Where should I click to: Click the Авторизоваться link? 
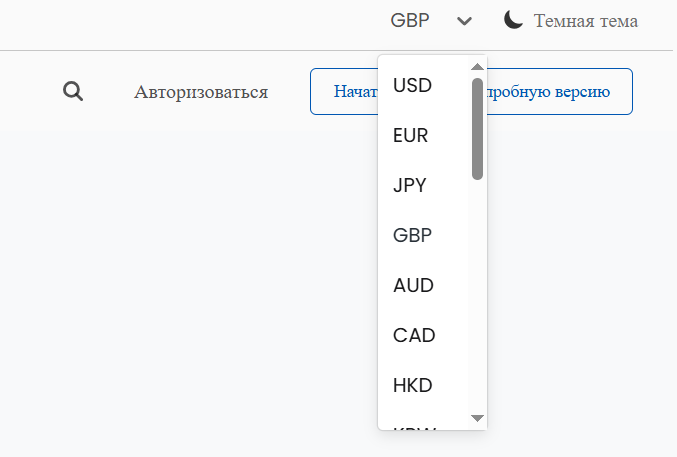tap(201, 92)
